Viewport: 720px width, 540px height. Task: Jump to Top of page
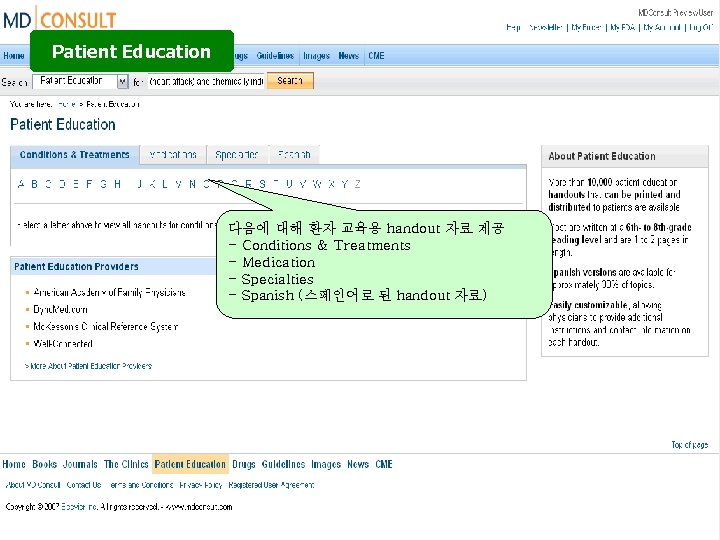tap(690, 444)
